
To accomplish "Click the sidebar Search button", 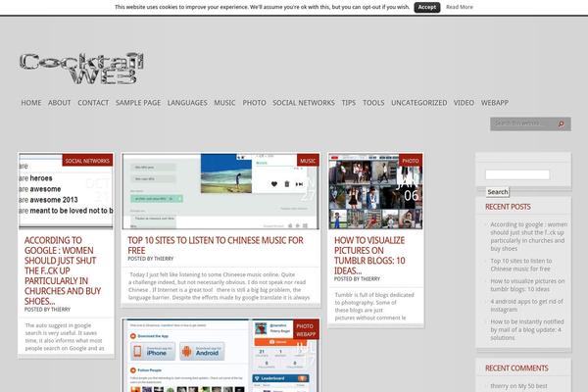I will click(x=497, y=192).
